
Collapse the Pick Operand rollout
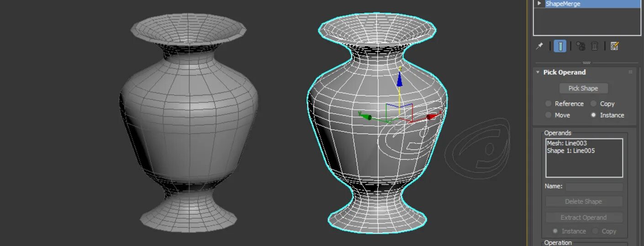(x=538, y=72)
